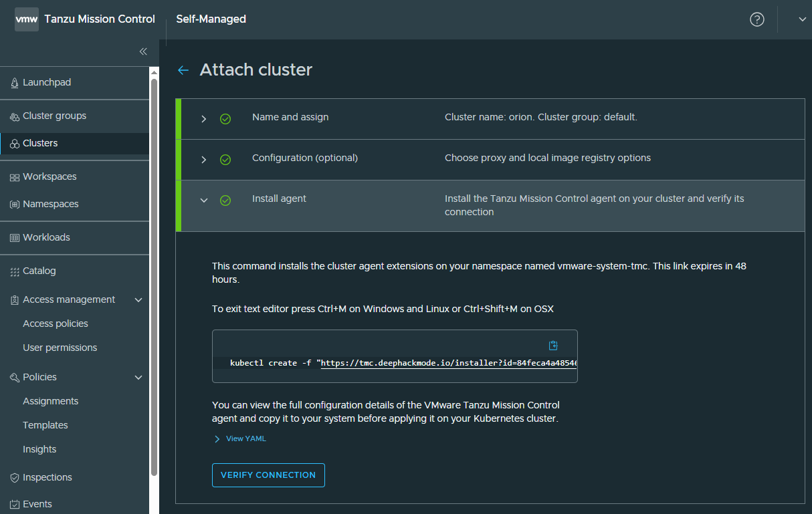Click the Name and assign step title
The image size is (812, 514).
point(290,118)
